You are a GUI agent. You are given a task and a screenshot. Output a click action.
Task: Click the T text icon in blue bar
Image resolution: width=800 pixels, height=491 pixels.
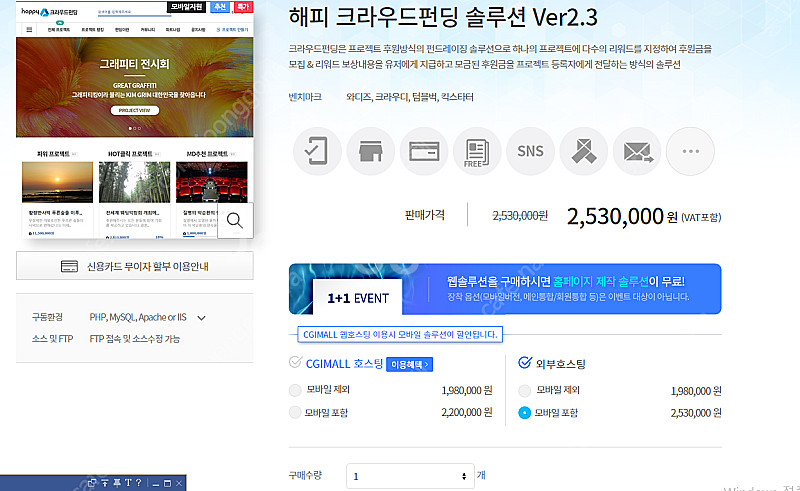coord(128,483)
